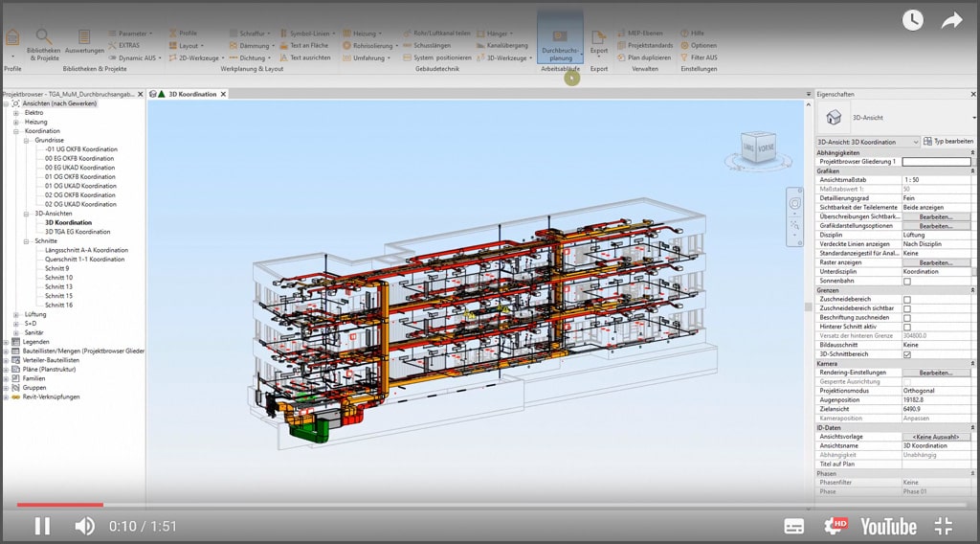Click Bearbeiten button for Grafikdarstellungsoptionen

936,226
